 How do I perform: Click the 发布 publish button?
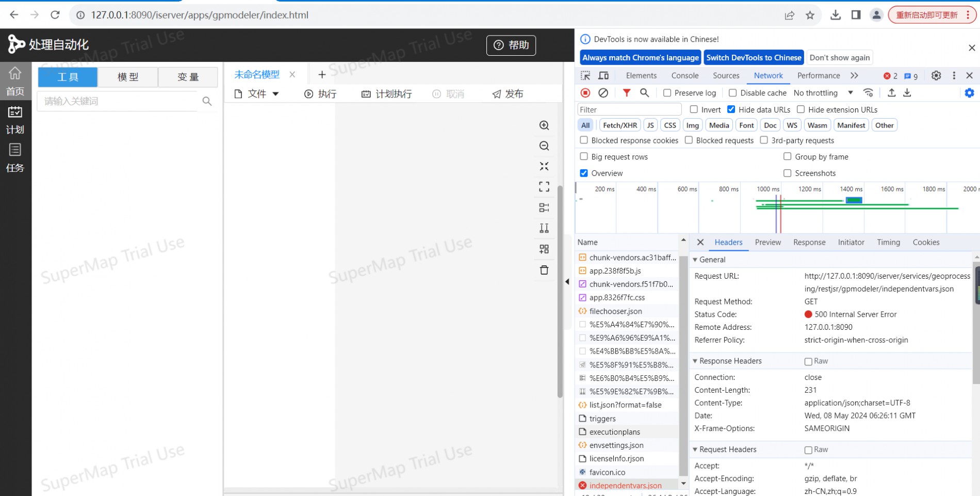(508, 94)
